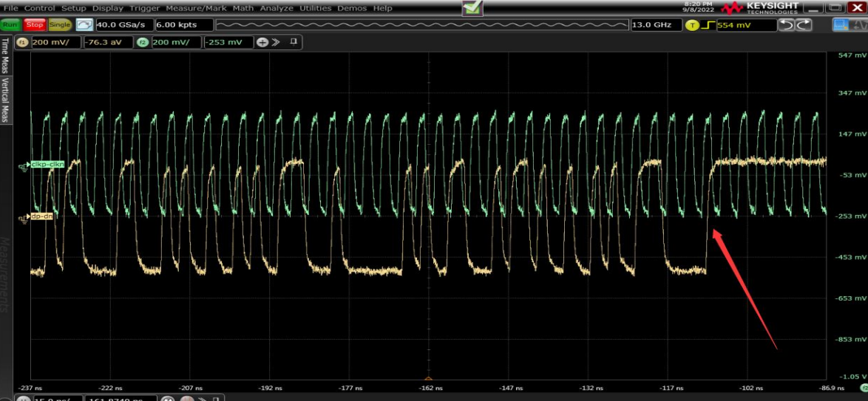
Task: Click the rising edge trigger slope icon
Action: point(708,25)
